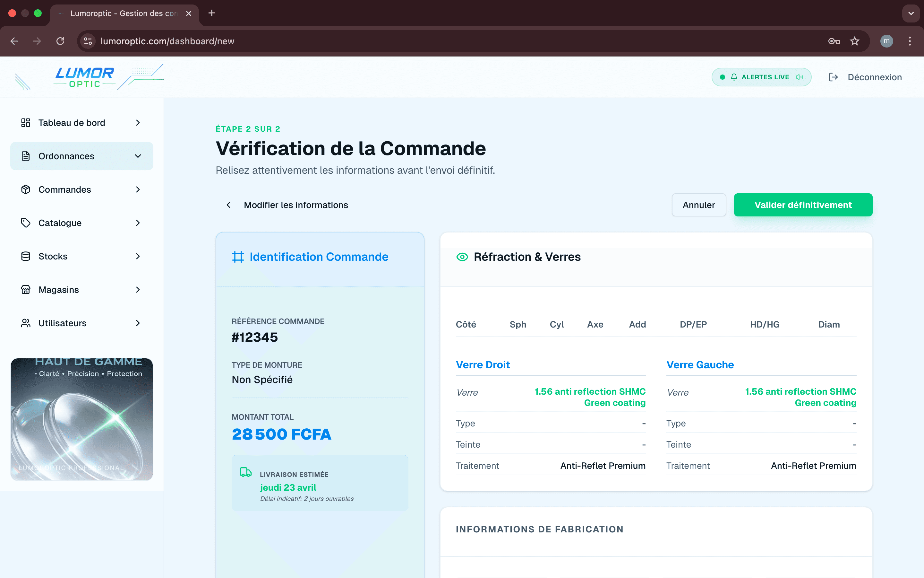This screenshot has width=924, height=578.
Task: Open site information settings icon
Action: (88, 41)
